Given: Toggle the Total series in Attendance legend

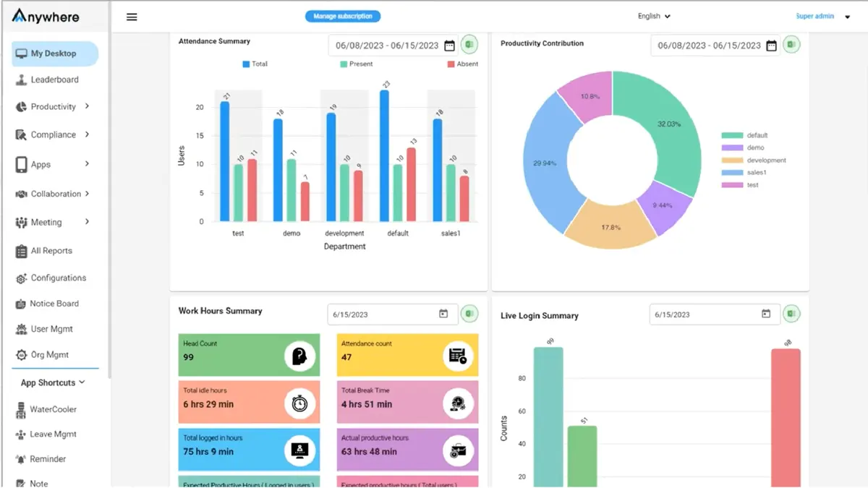Looking at the screenshot, I should (255, 64).
